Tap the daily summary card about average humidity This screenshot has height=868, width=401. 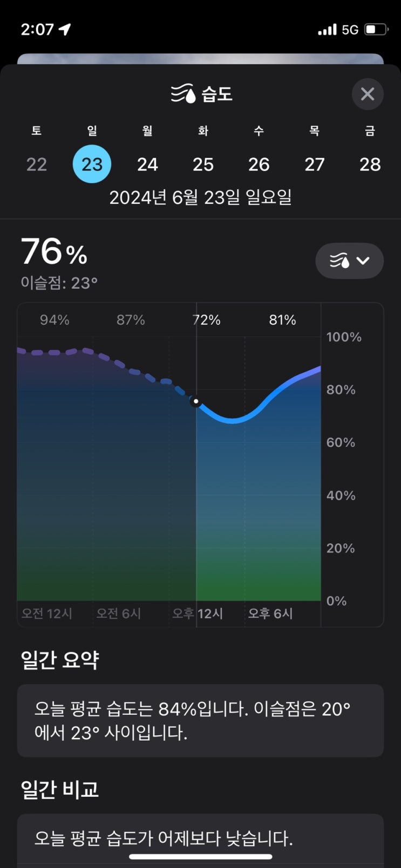(200, 720)
